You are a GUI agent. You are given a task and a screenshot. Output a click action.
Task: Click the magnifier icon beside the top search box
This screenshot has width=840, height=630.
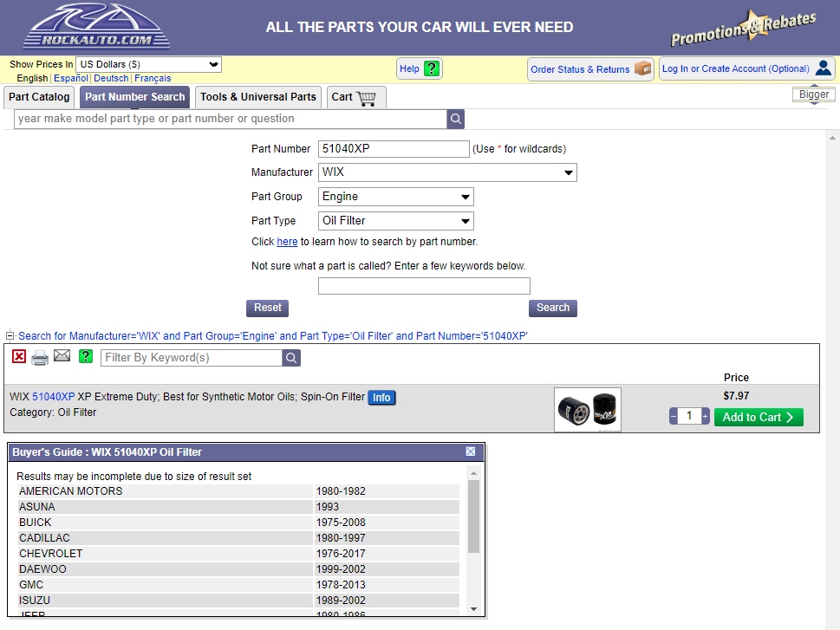click(455, 119)
